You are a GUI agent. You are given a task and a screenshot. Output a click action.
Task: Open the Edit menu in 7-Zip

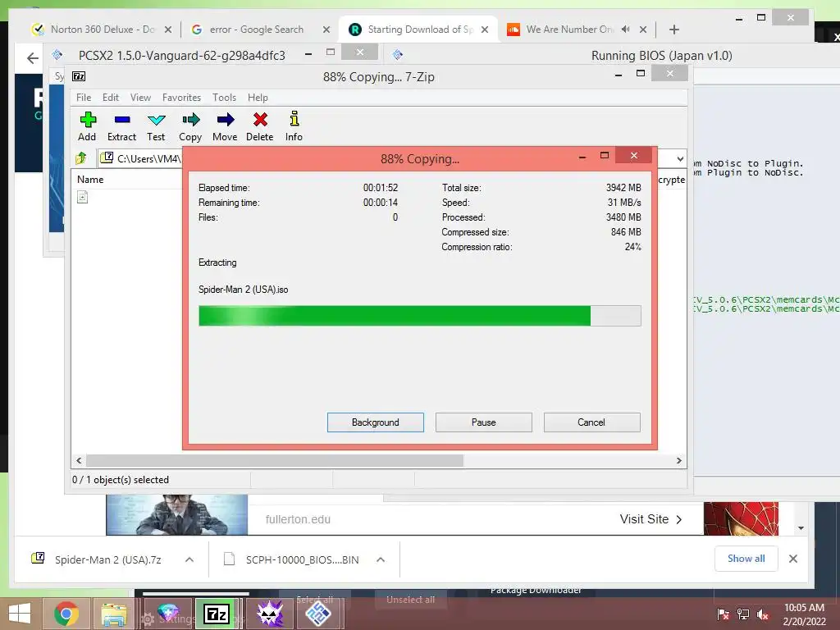pyautogui.click(x=111, y=98)
